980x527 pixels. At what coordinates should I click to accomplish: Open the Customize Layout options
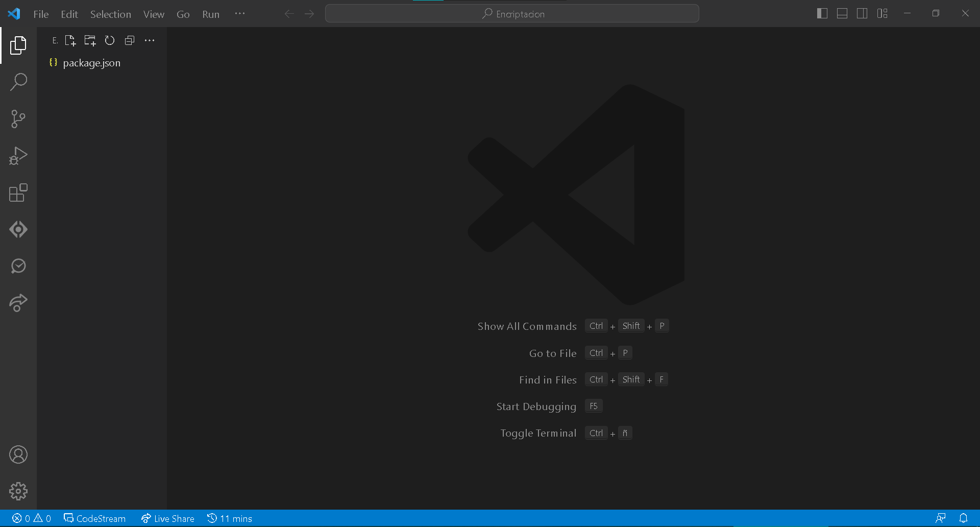click(883, 14)
